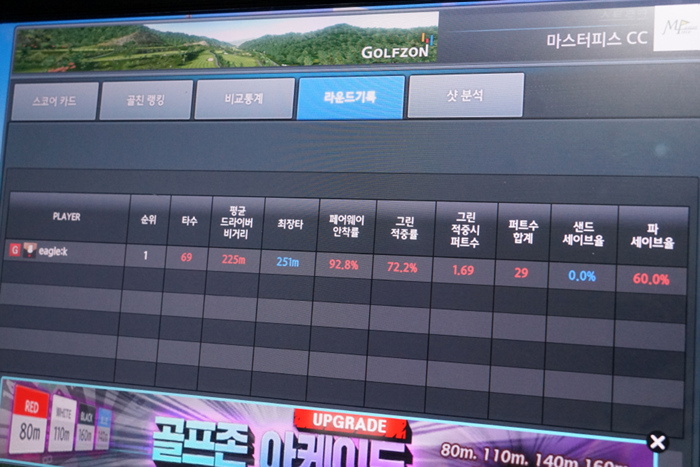Click the 페어웨이 안착률 column header
The image size is (700, 467).
[346, 226]
